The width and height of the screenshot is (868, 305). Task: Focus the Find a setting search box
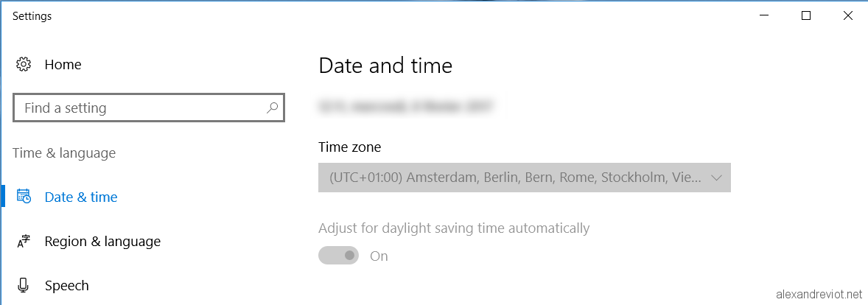(x=148, y=108)
